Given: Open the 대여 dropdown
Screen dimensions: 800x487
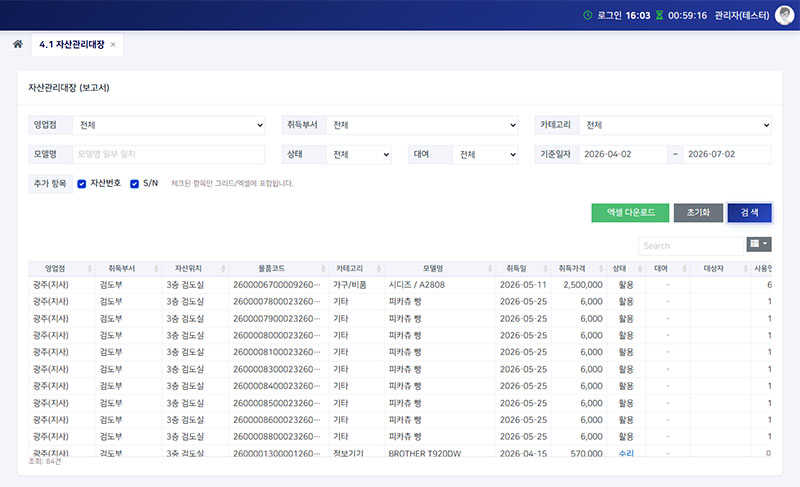Looking at the screenshot, I should point(485,155).
